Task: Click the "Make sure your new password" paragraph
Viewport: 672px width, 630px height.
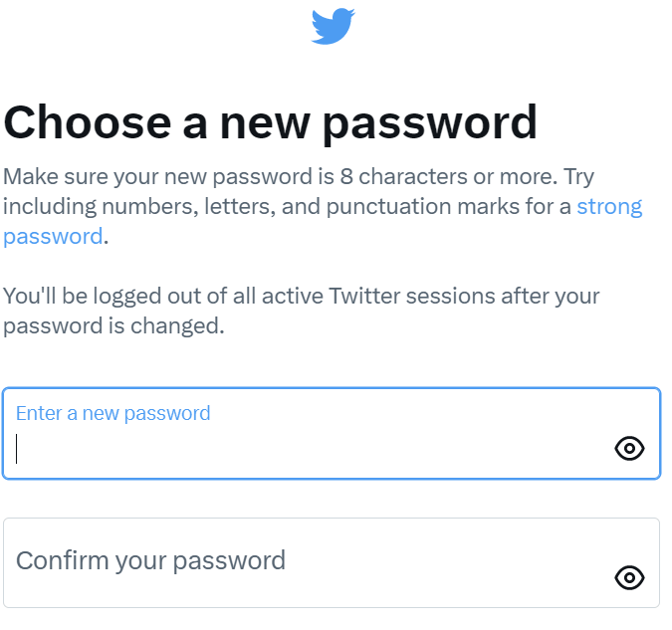Action: point(323,207)
